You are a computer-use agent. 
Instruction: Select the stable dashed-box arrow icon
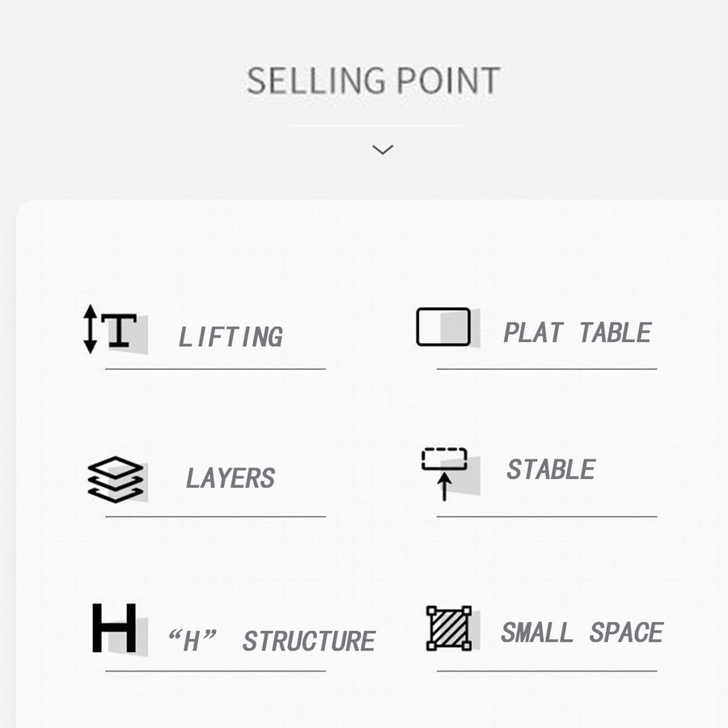[444, 472]
